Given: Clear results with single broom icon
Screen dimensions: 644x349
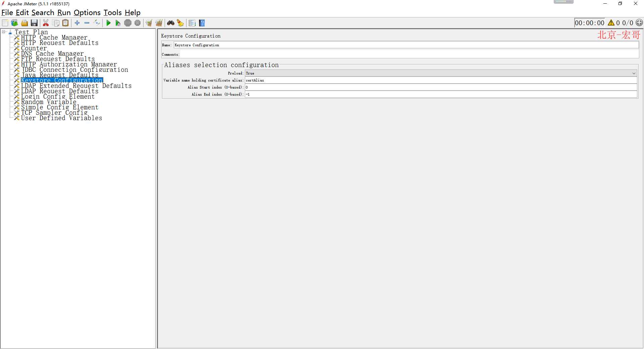Looking at the screenshot, I should pyautogui.click(x=149, y=23).
